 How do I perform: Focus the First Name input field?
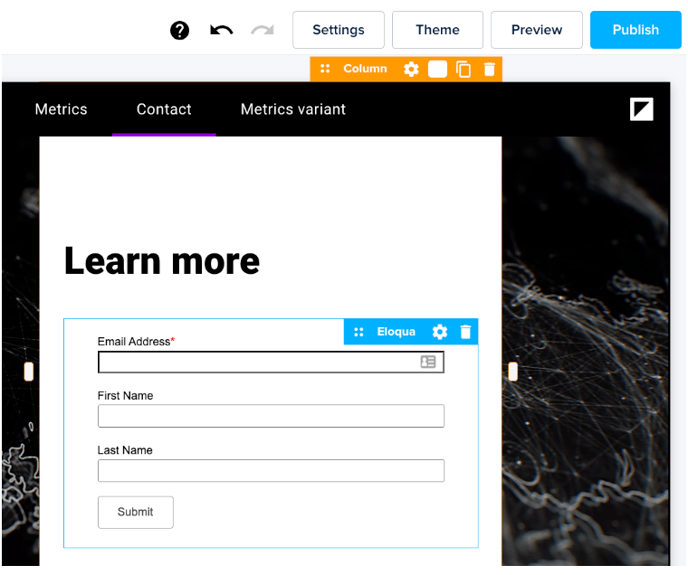pos(270,416)
